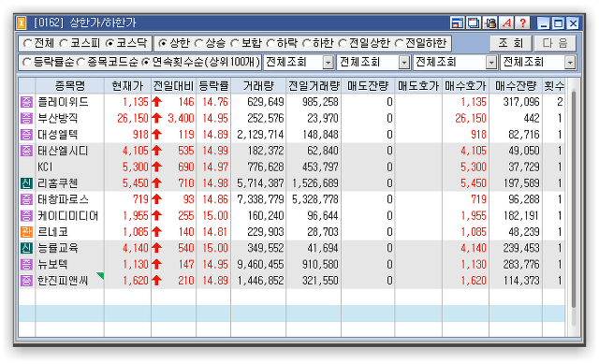This screenshot has height=364, width=599.
Task: Click the 증 badge beside 대성엘텍
Action: 26,135
